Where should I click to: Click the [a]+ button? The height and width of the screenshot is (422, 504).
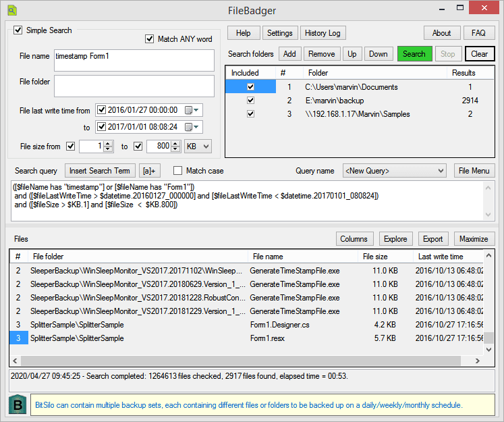(150, 171)
